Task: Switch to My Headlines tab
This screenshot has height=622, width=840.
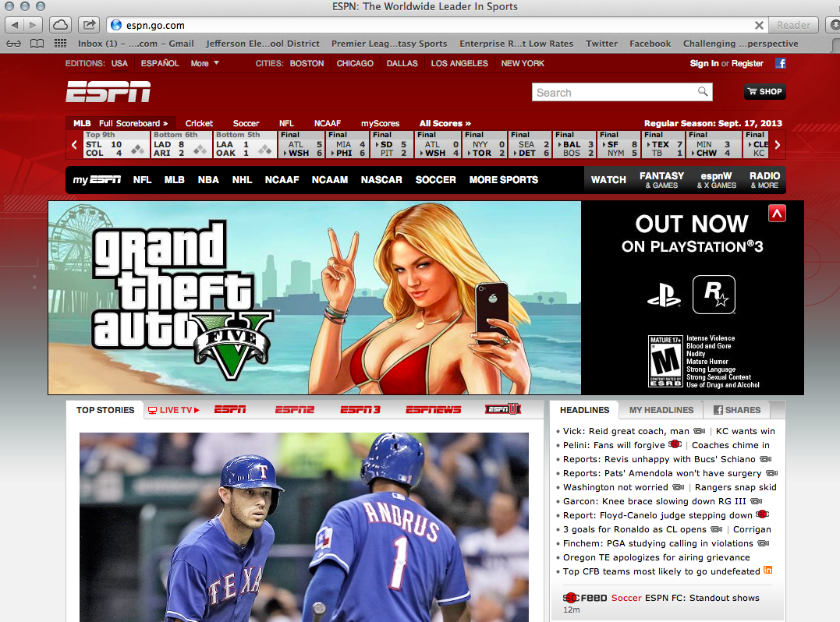Action: pyautogui.click(x=661, y=410)
